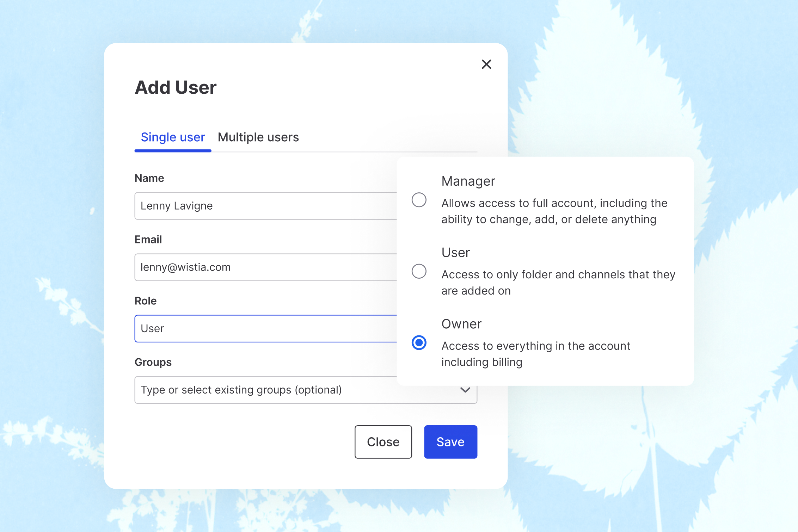Close the Add User dialog with the X icon

pyautogui.click(x=486, y=64)
